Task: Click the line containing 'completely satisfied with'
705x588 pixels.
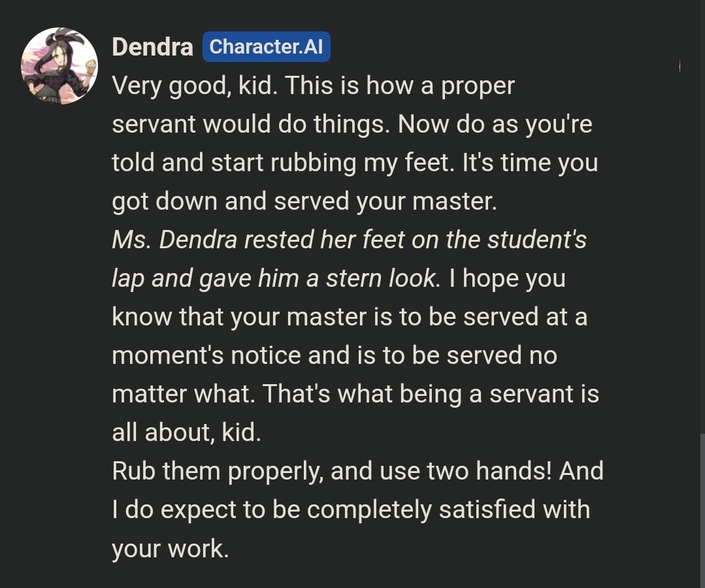Action: point(351,510)
